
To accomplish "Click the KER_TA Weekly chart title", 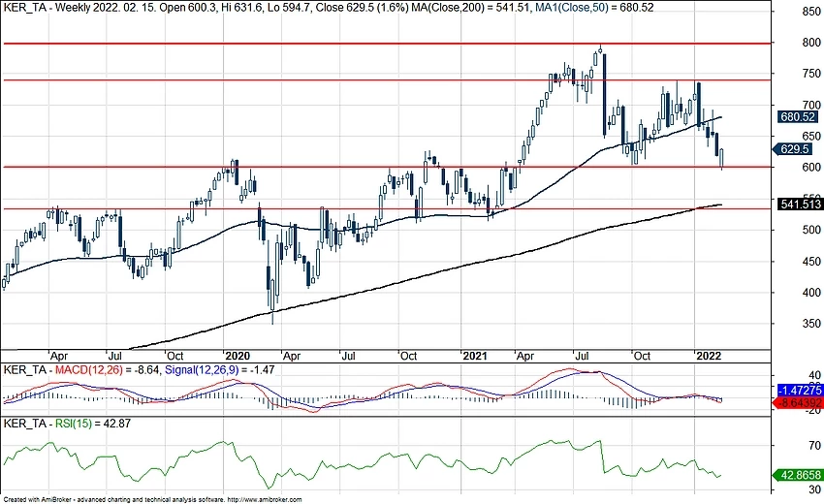I will tap(48, 8).
